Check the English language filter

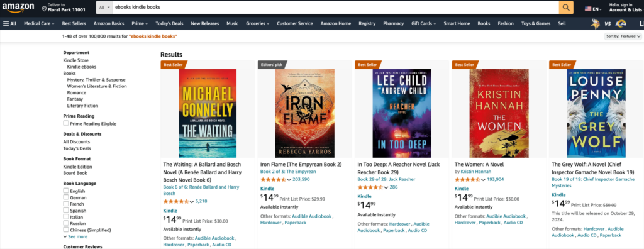coord(65,191)
